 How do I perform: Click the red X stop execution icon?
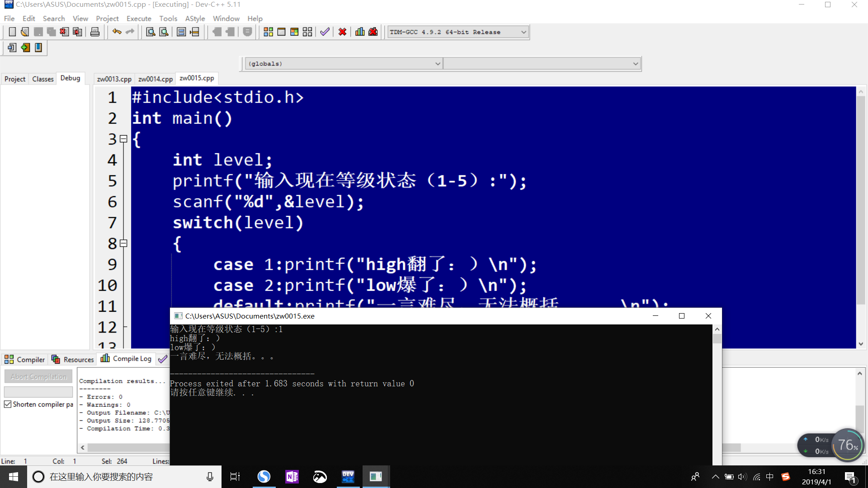coord(342,32)
